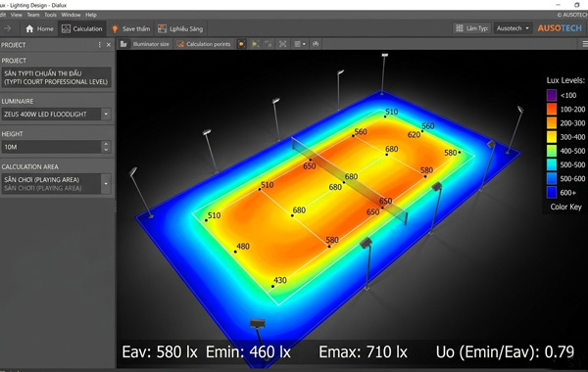
Task: Select the tennis net in the 3D view
Action: (x=349, y=180)
